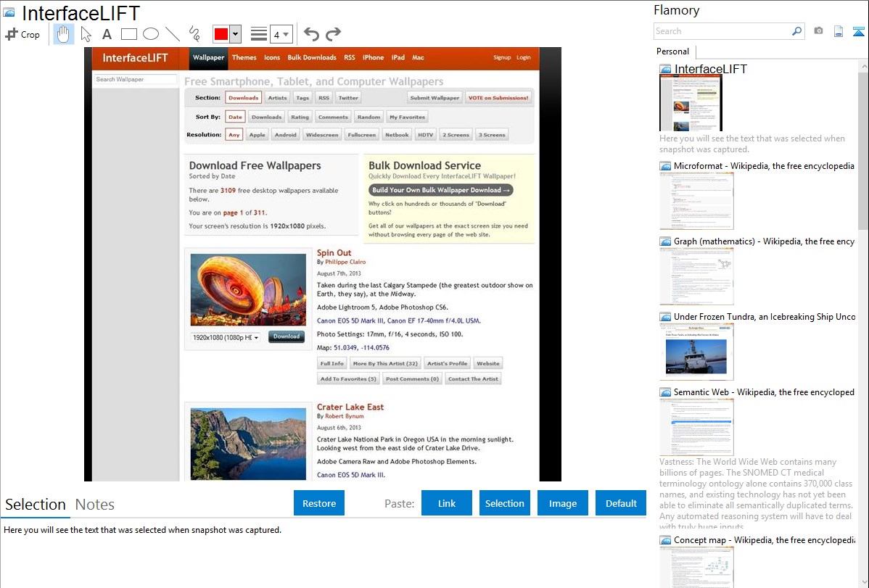Pick the rectangle shape tool
Viewport: 869px width, 588px height.
click(x=128, y=34)
